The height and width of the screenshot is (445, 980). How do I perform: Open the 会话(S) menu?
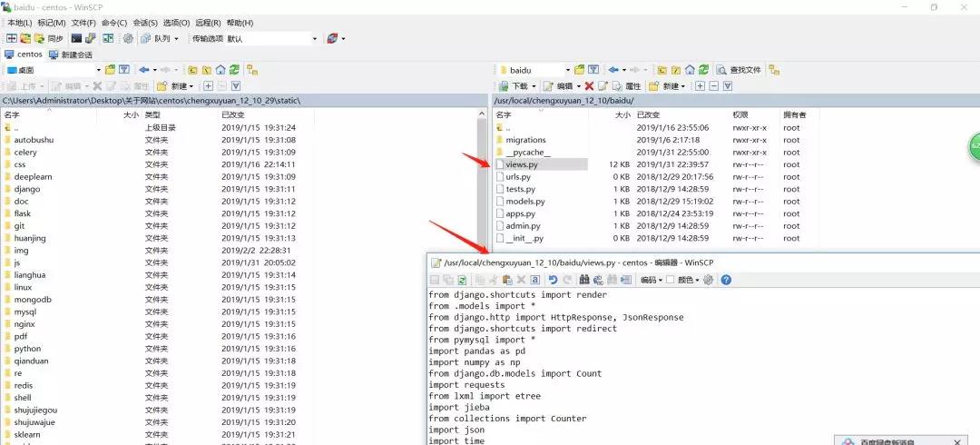tap(145, 23)
